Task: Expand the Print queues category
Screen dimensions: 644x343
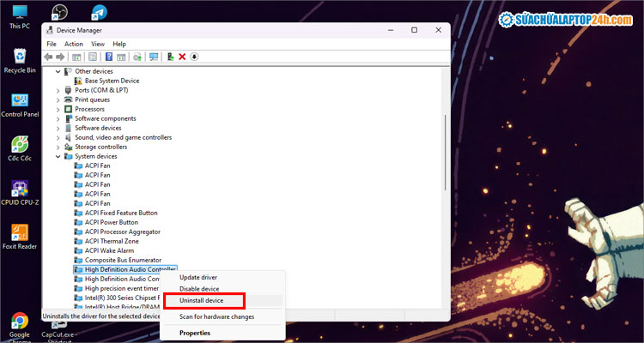Action: coord(58,99)
